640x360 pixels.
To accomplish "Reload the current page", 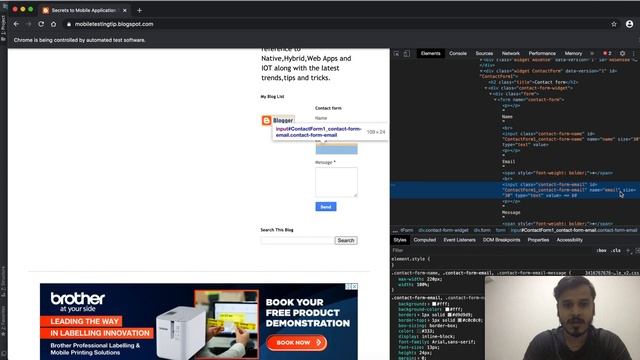I will [x=41, y=24].
